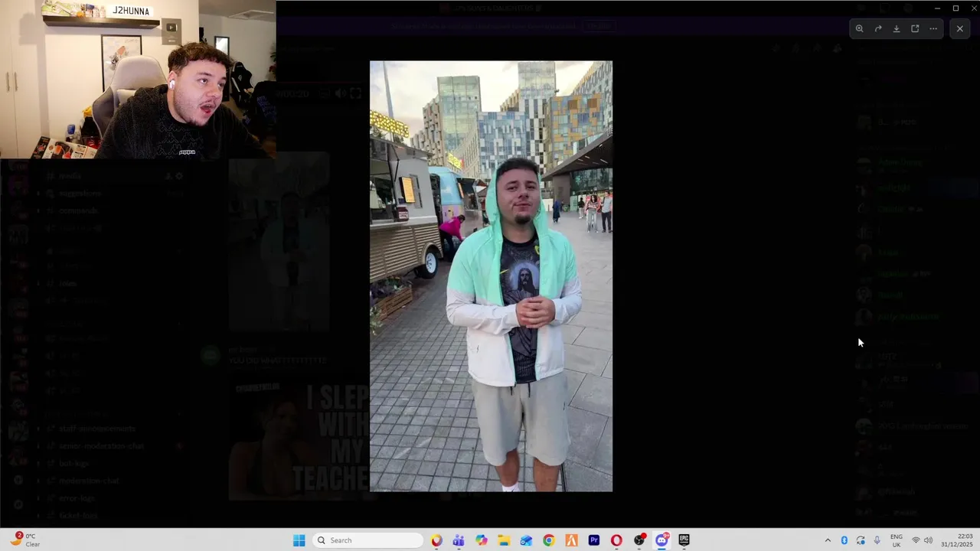The height and width of the screenshot is (551, 980).
Task: Close the image viewer with the X button
Action: [960, 28]
